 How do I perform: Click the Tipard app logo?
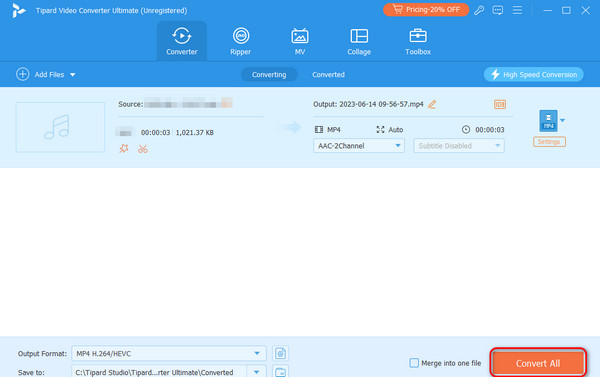[x=18, y=10]
